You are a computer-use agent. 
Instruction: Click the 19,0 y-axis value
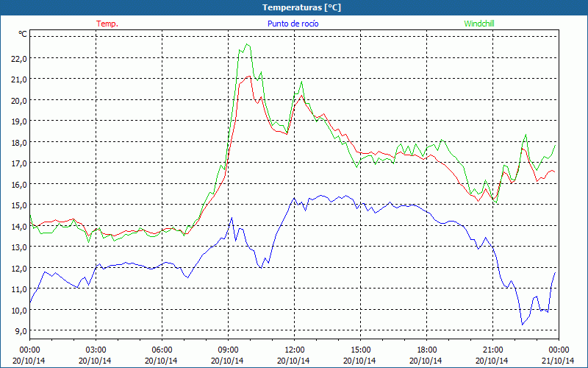click(19, 121)
